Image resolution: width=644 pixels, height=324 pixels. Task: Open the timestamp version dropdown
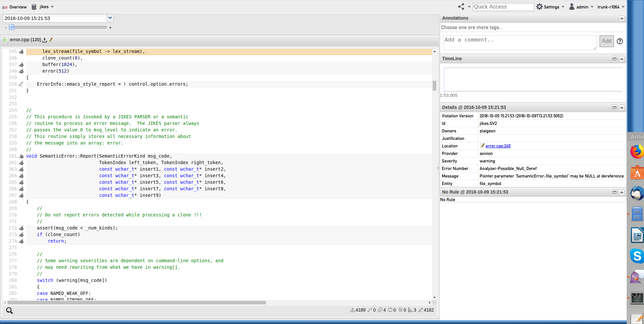tap(110, 18)
